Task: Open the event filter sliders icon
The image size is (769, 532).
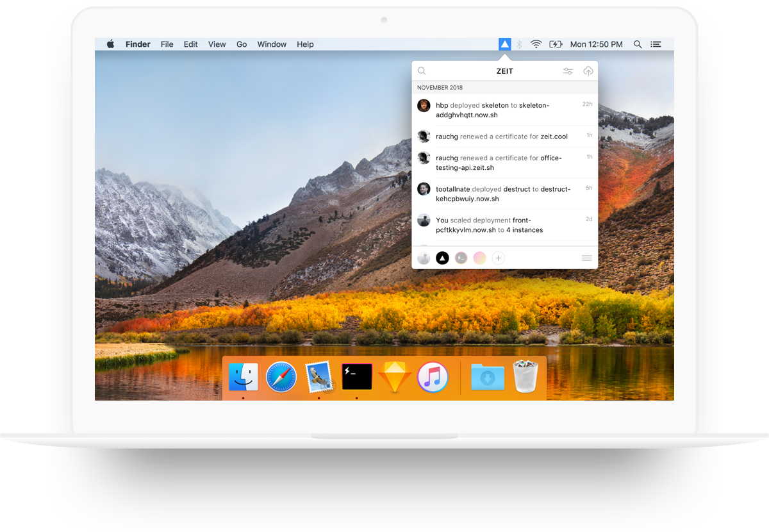Action: 568,71
